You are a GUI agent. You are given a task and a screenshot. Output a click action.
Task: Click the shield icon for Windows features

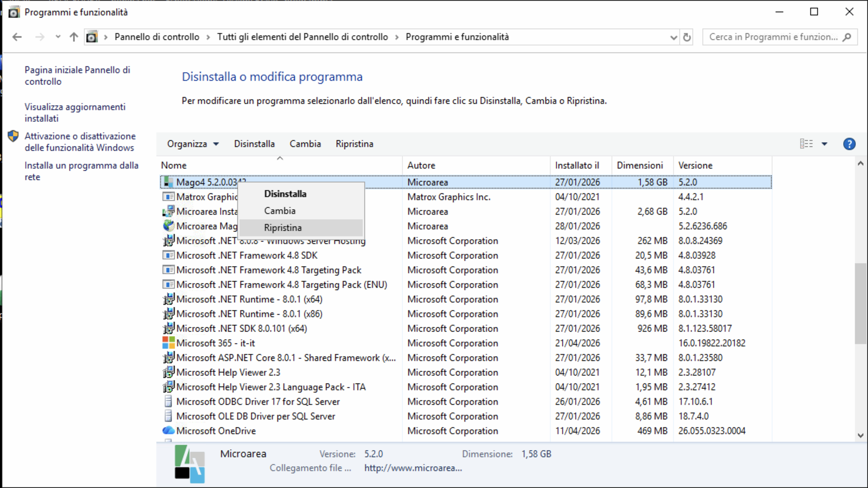point(13,136)
